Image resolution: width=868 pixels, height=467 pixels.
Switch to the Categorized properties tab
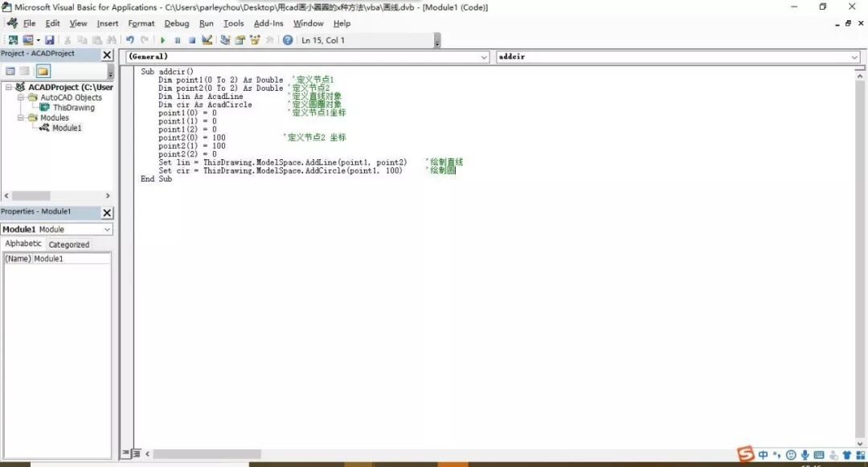[x=68, y=244]
